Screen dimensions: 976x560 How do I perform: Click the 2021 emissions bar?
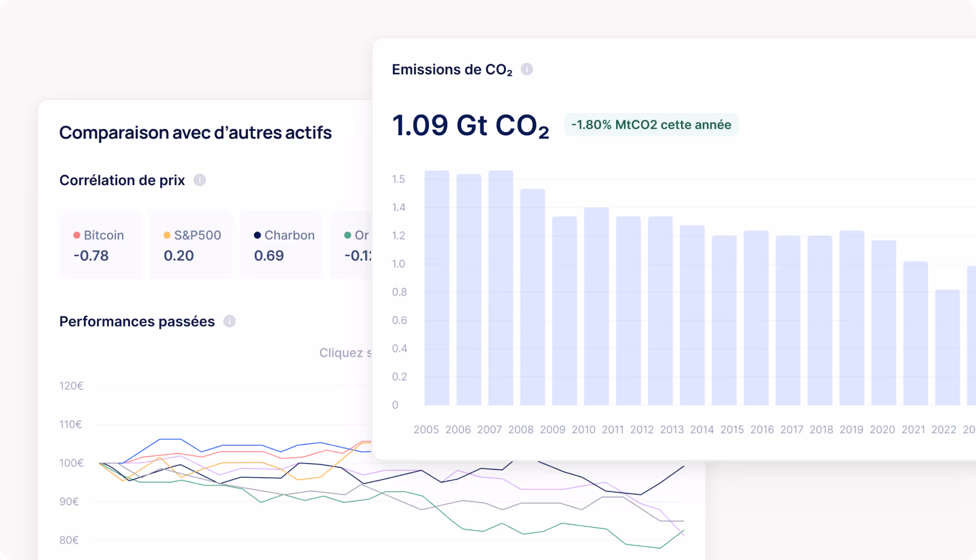point(915,334)
